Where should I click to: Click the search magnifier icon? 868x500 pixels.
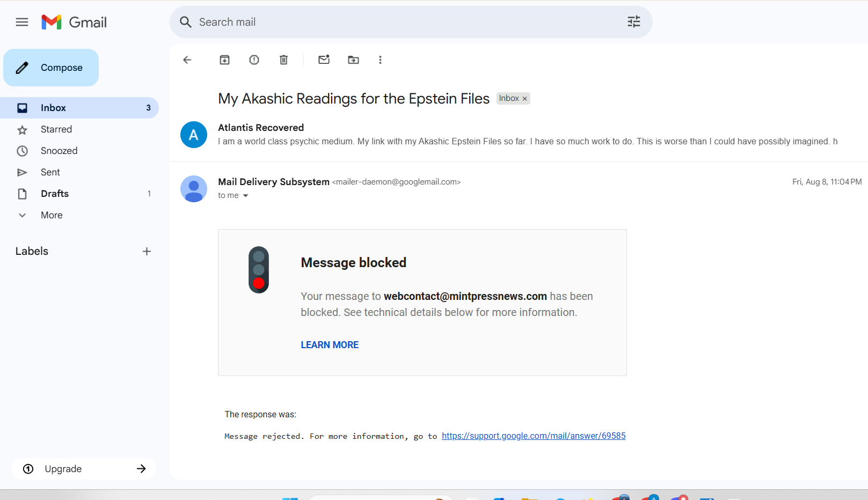tap(186, 22)
